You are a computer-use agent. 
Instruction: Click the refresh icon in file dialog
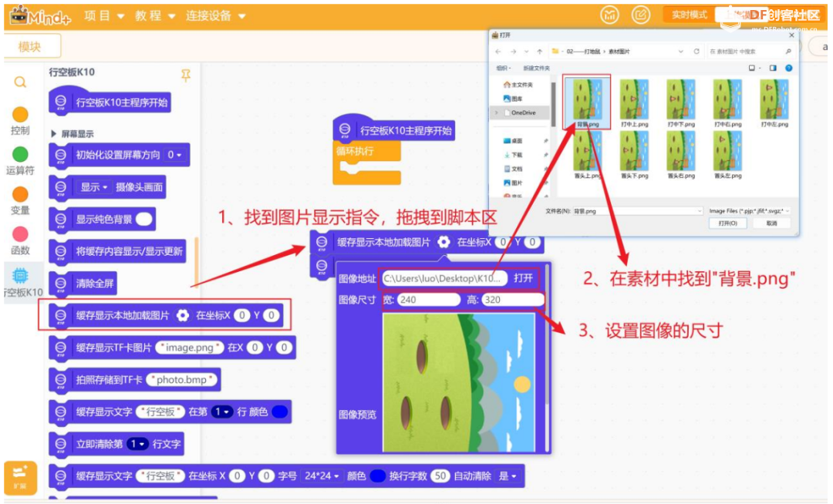(696, 52)
